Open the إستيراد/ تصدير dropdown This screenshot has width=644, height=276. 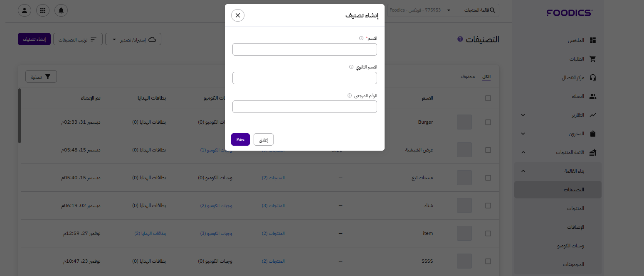(x=133, y=39)
